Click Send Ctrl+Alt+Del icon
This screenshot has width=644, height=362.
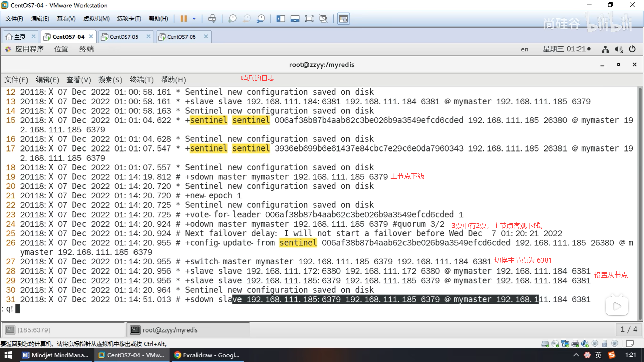pos(212,19)
